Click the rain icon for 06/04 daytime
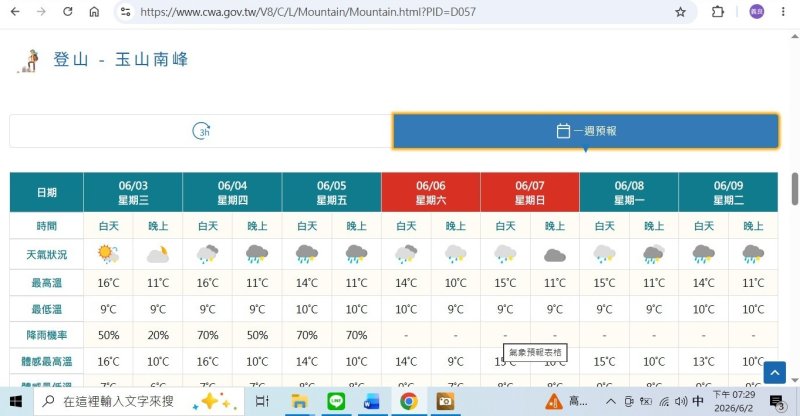 pos(208,254)
